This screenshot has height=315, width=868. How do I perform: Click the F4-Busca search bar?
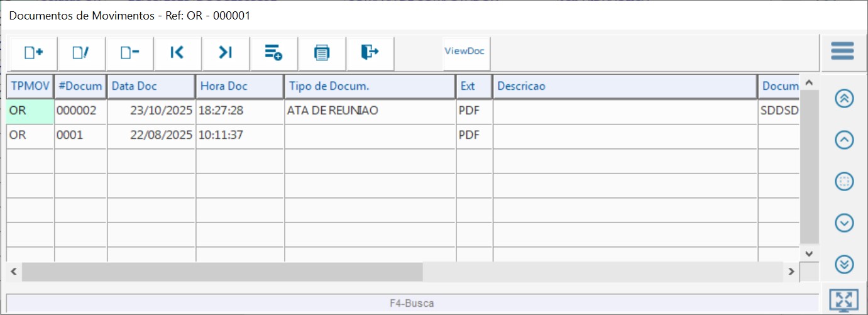click(x=412, y=303)
